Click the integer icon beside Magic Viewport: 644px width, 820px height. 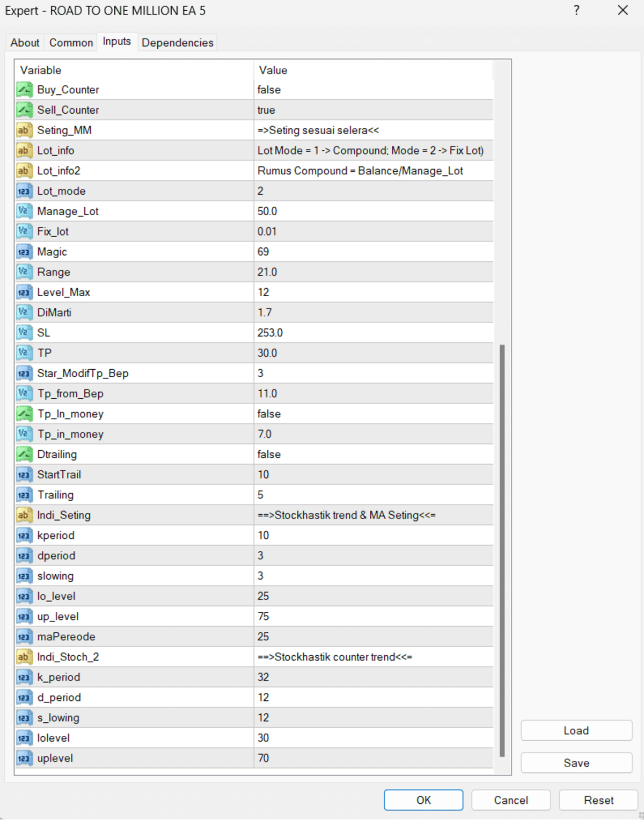(24, 252)
